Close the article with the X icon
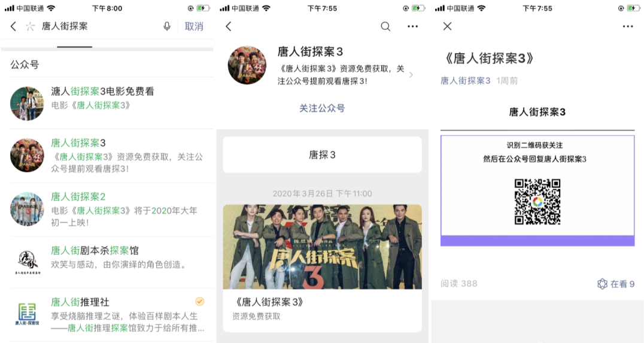644x343 pixels. [x=447, y=26]
